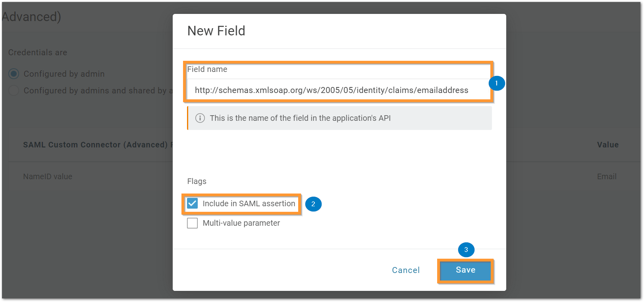Click the API field name hint text

tap(300, 118)
